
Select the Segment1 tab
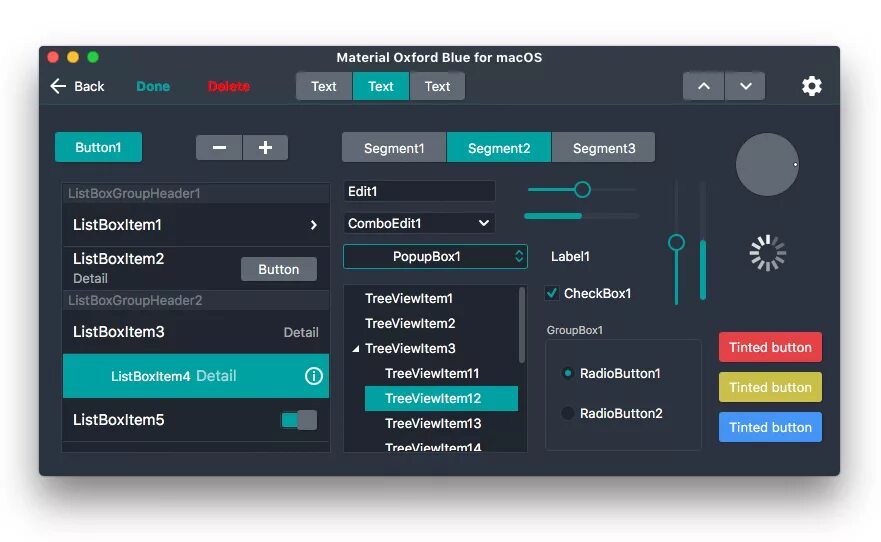point(394,148)
